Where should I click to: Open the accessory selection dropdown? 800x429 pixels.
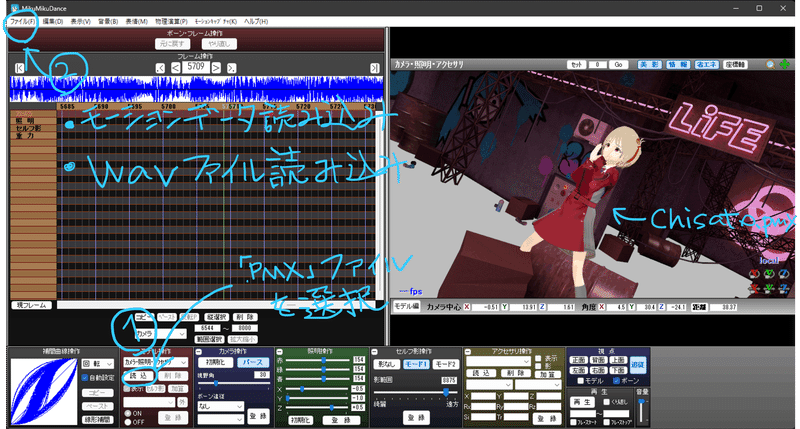pyautogui.click(x=498, y=361)
